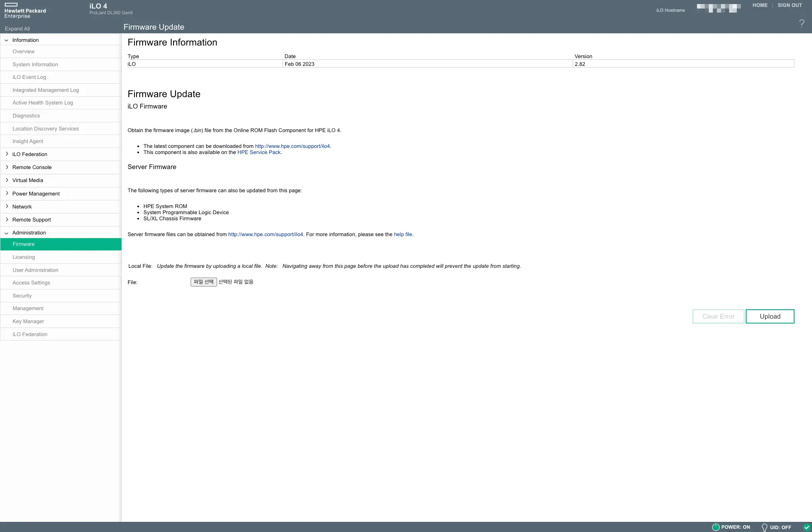The height and width of the screenshot is (532, 812).
Task: Expand the Network section
Action: pyautogui.click(x=22, y=207)
